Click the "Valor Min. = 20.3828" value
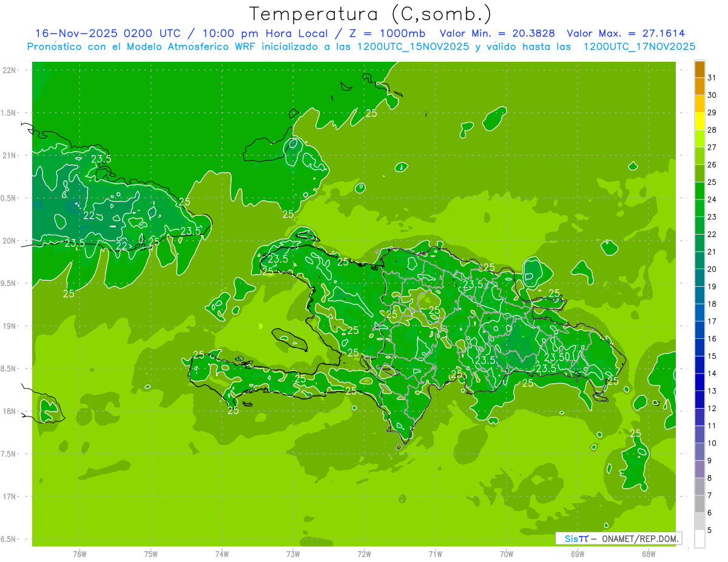This screenshot has height=562, width=728. pyautogui.click(x=497, y=33)
